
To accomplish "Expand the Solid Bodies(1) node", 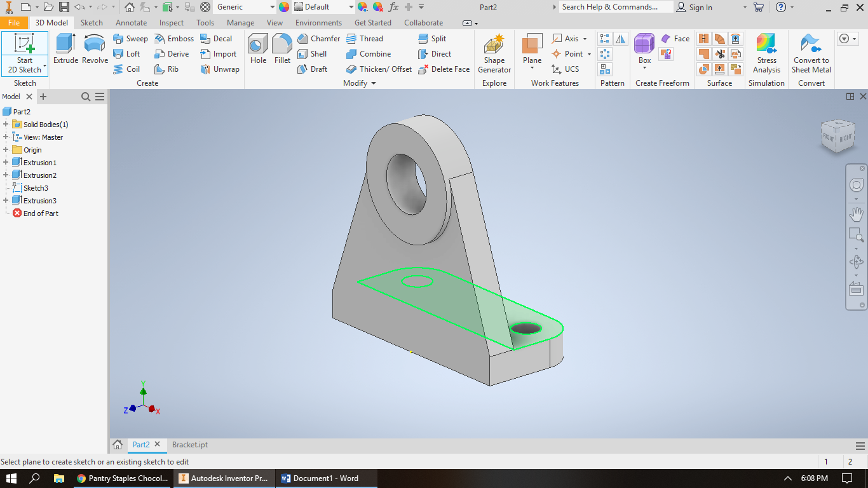I will click(x=6, y=125).
